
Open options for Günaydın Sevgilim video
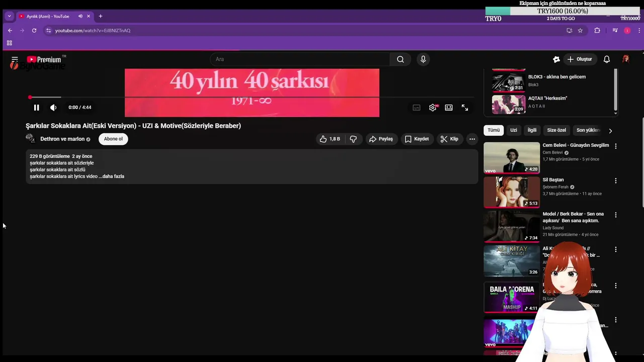point(615,146)
